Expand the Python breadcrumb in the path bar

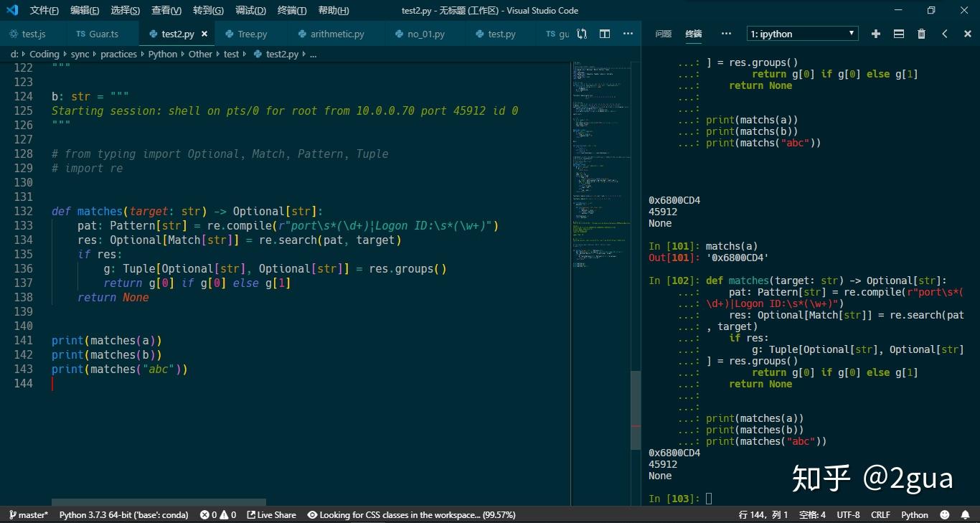[x=162, y=54]
